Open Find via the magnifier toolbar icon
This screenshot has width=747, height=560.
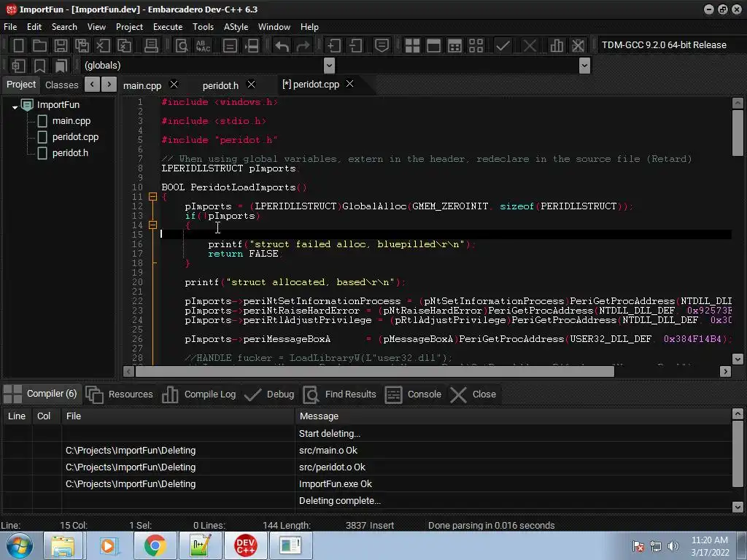(x=182, y=45)
